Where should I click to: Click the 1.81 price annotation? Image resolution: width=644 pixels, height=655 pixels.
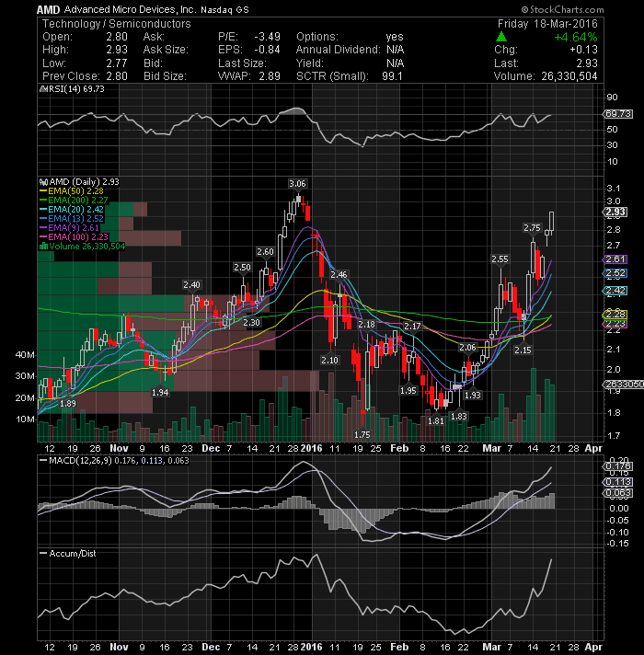click(x=435, y=420)
